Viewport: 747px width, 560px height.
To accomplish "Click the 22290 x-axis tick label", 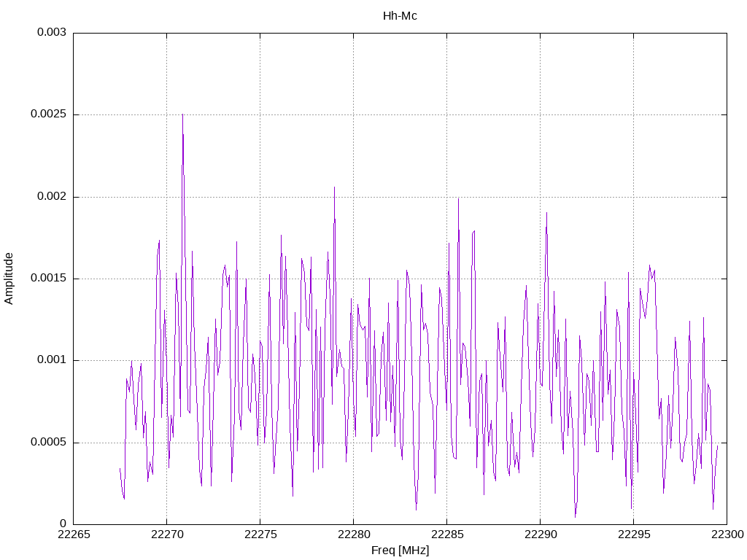I will point(541,534).
